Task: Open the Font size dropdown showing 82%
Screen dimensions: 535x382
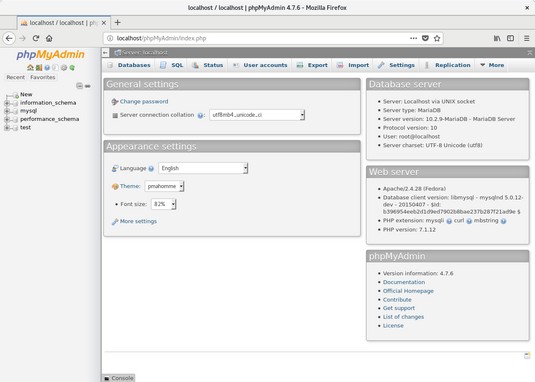Action: click(163, 204)
